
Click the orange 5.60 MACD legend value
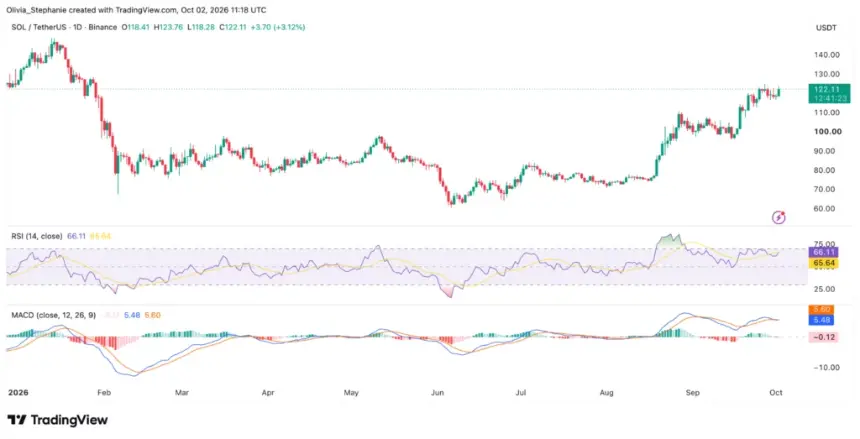(x=152, y=315)
